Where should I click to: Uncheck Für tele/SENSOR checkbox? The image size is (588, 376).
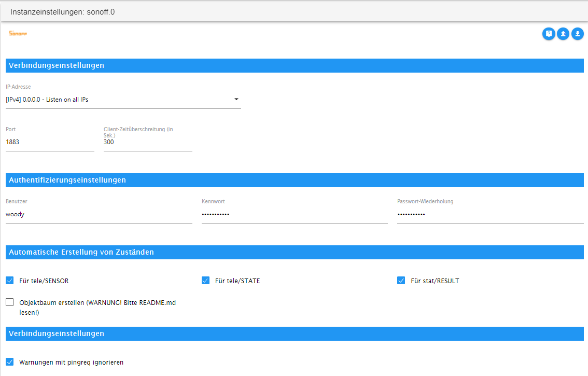coord(10,280)
